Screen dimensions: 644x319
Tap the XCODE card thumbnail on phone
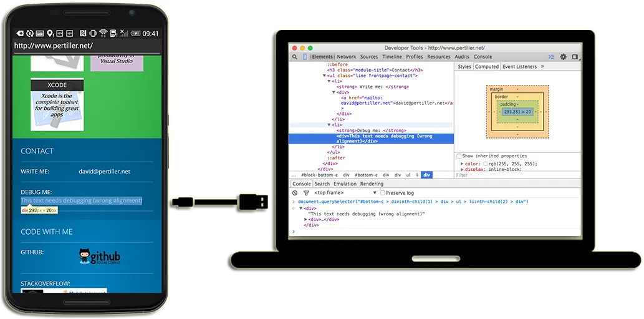[x=57, y=104]
